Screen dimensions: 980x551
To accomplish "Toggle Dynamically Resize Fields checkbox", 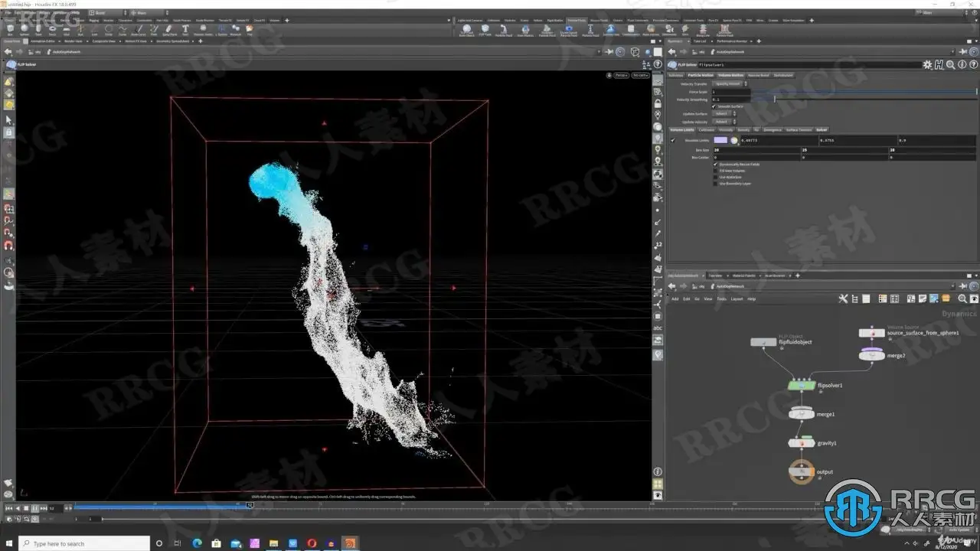I will (x=715, y=164).
